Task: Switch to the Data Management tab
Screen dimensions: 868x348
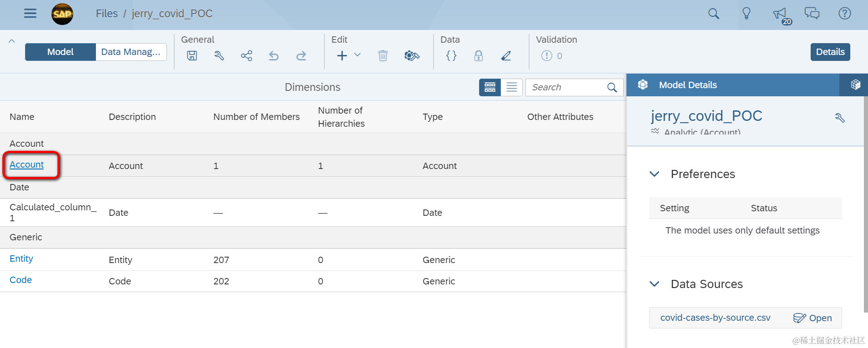Action: pyautogui.click(x=131, y=52)
